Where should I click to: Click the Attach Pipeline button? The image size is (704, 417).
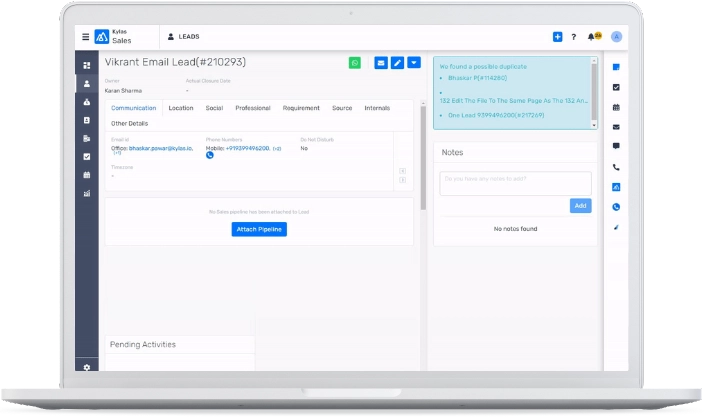pos(259,229)
